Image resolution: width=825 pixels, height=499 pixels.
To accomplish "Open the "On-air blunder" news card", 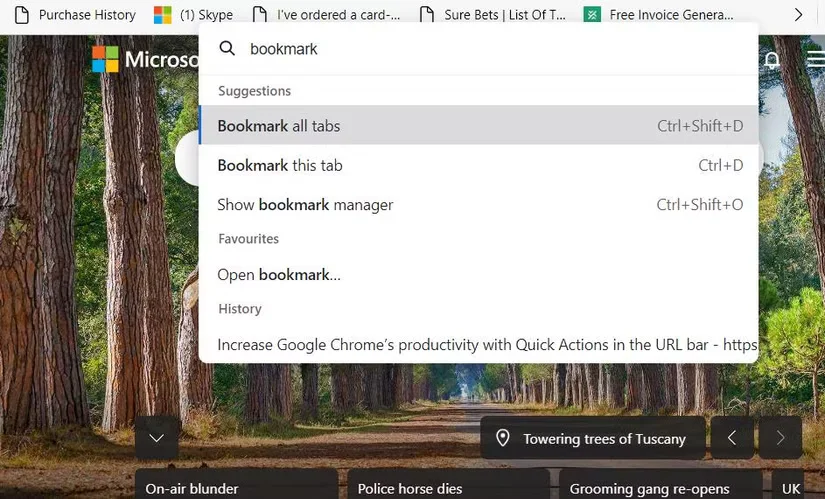I will pyautogui.click(x=237, y=484).
